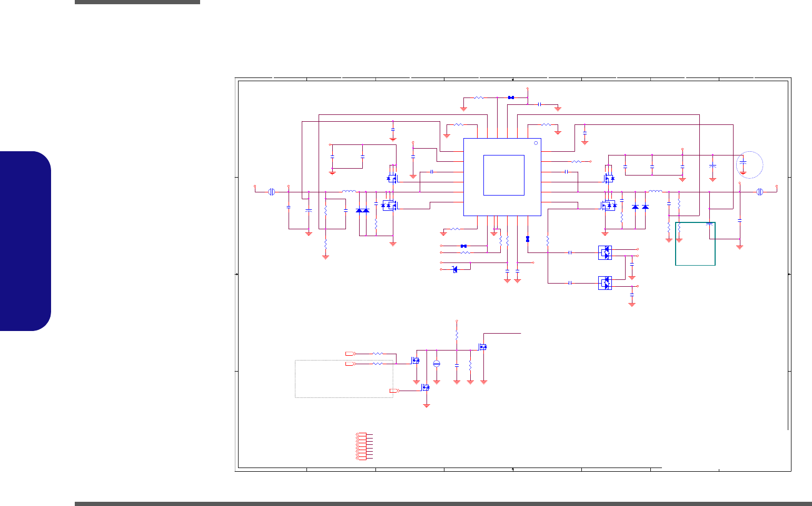Select the pull-up resistor atop the lower circuit
Image resolution: width=812 pixels, height=506 pixels.
457,335
